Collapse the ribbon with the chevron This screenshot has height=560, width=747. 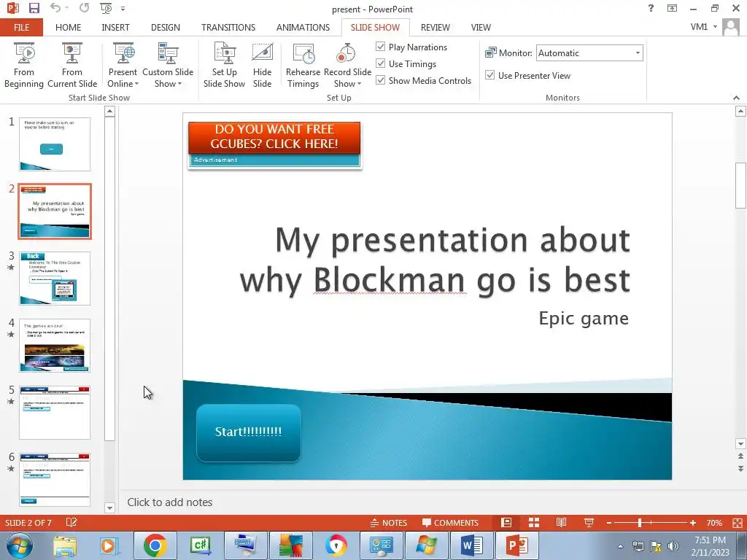(737, 98)
